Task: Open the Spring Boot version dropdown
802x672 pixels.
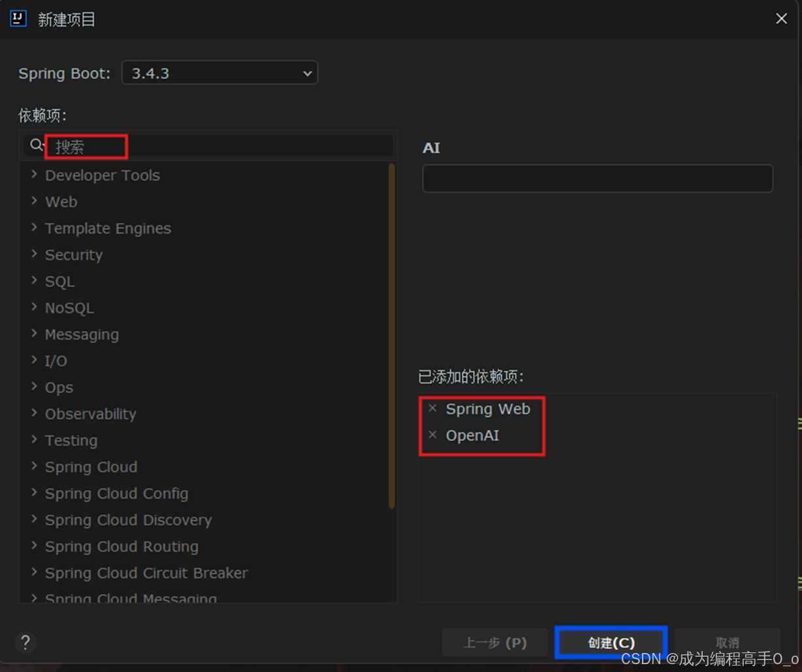Action: pos(219,73)
